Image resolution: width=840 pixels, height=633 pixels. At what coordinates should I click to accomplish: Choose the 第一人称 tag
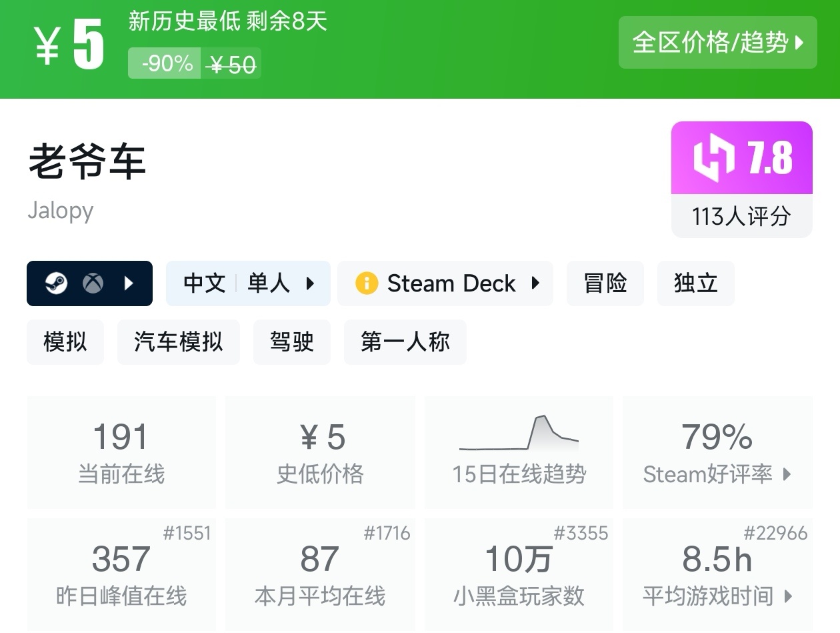click(405, 342)
